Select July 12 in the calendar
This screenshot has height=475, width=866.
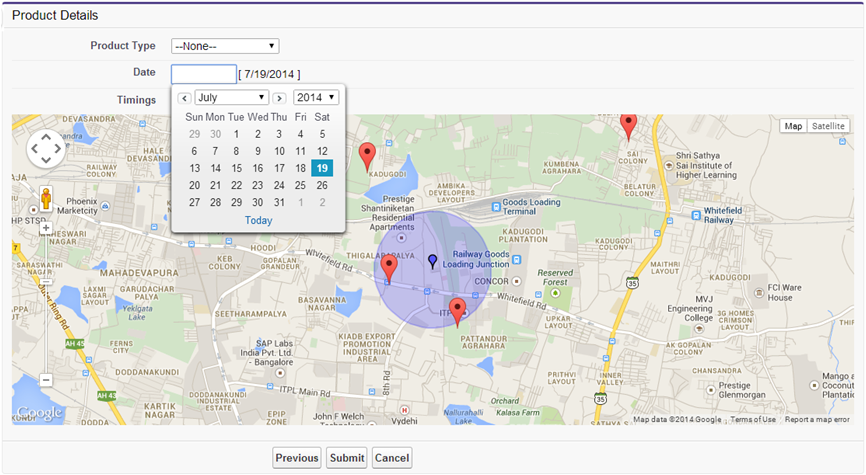click(322, 151)
